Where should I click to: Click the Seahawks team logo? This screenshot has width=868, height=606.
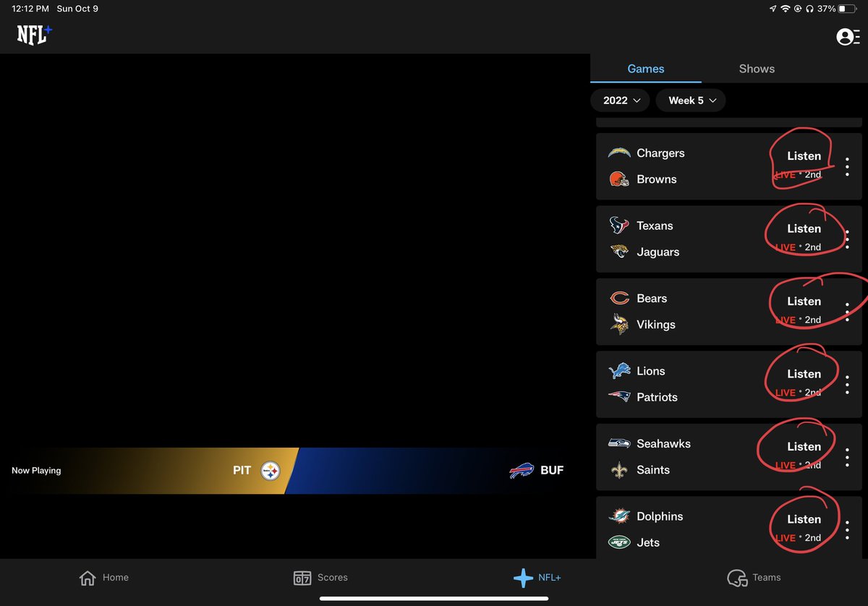[x=619, y=443]
